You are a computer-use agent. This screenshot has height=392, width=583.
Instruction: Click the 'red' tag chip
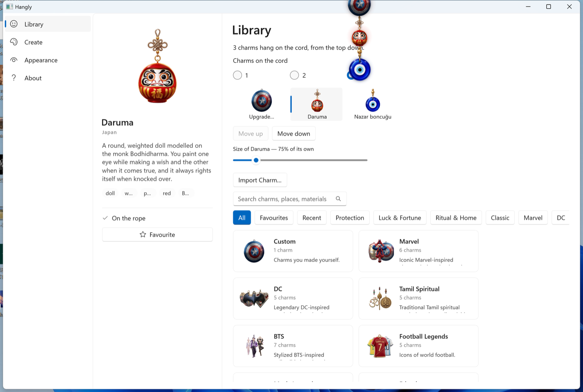coord(167,193)
